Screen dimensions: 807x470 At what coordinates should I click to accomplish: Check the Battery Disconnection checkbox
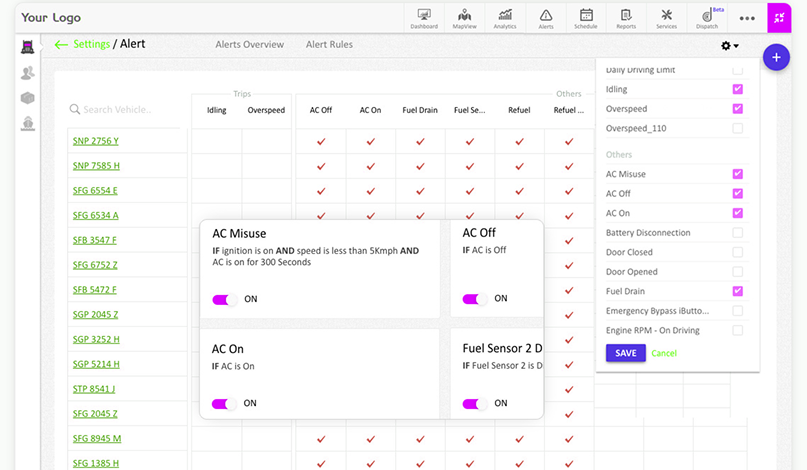click(x=737, y=233)
